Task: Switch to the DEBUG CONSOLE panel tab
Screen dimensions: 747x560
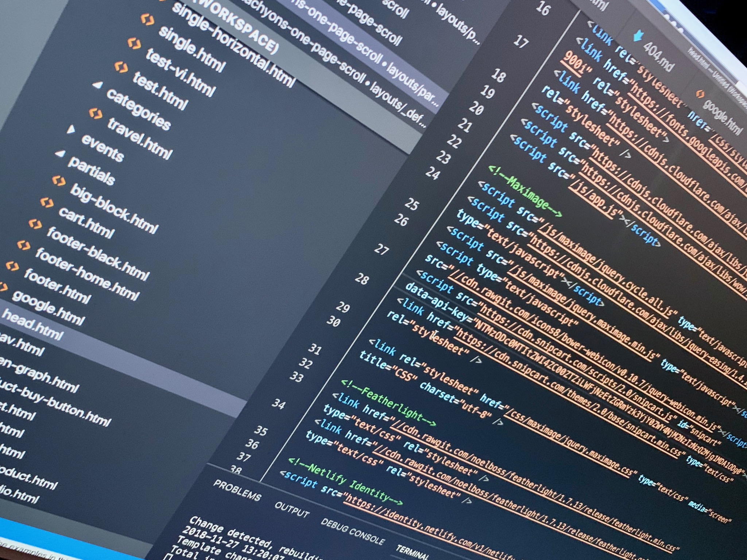Action: pos(352,532)
